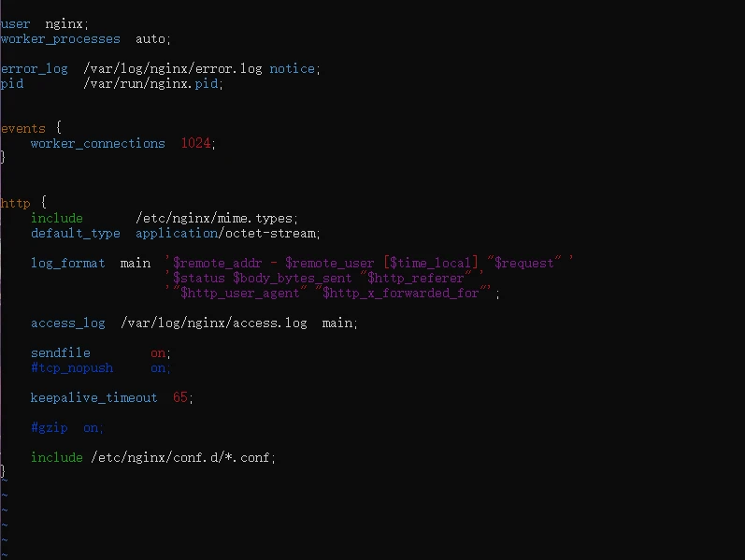Click the 'default_type' directive
The width and height of the screenshot is (745, 560).
76,234
